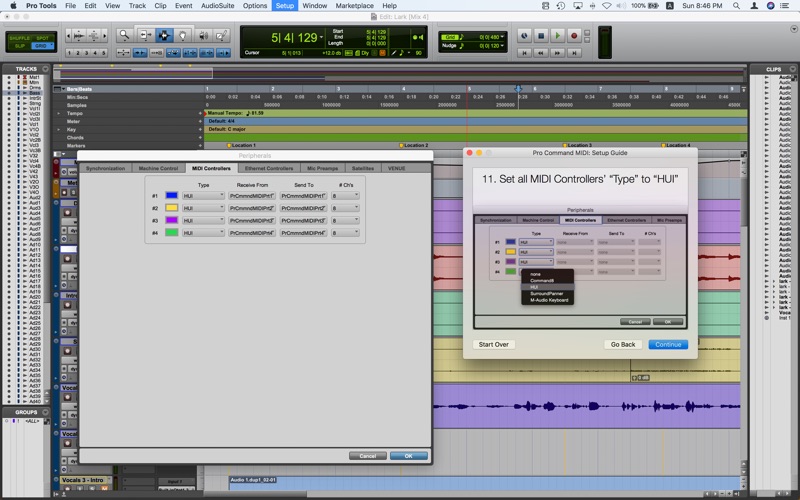Viewport: 800px width, 500px height.
Task: Click horizontal zoom in arrow
Action: click(x=105, y=36)
